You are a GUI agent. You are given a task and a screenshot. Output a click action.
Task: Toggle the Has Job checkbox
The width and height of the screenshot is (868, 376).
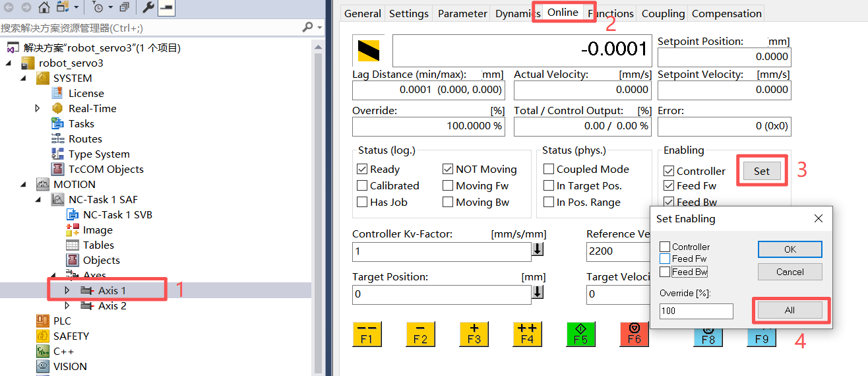coord(362,203)
